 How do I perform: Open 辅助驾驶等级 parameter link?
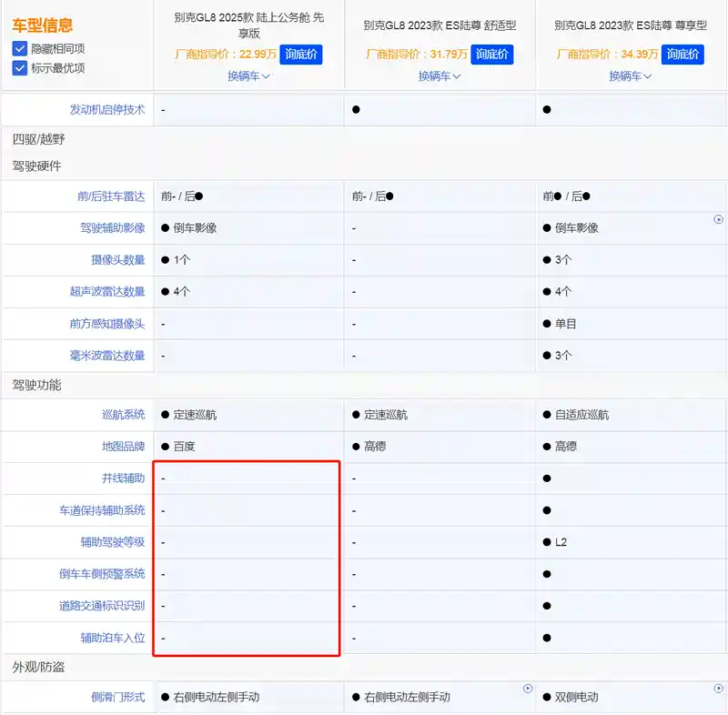[x=112, y=542]
